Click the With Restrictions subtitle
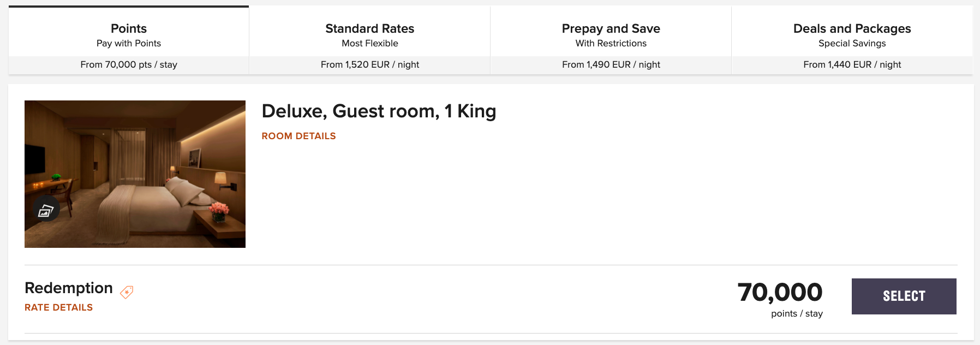 coord(611,43)
